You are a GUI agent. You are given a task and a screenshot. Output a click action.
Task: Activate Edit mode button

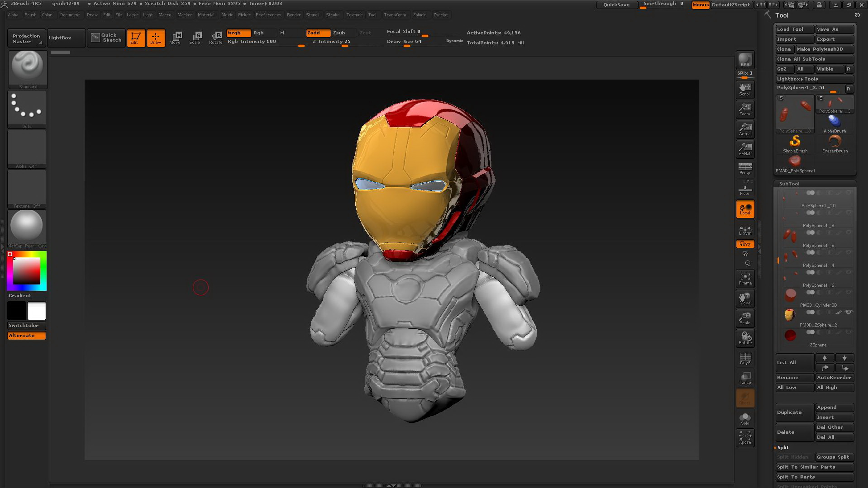click(136, 38)
